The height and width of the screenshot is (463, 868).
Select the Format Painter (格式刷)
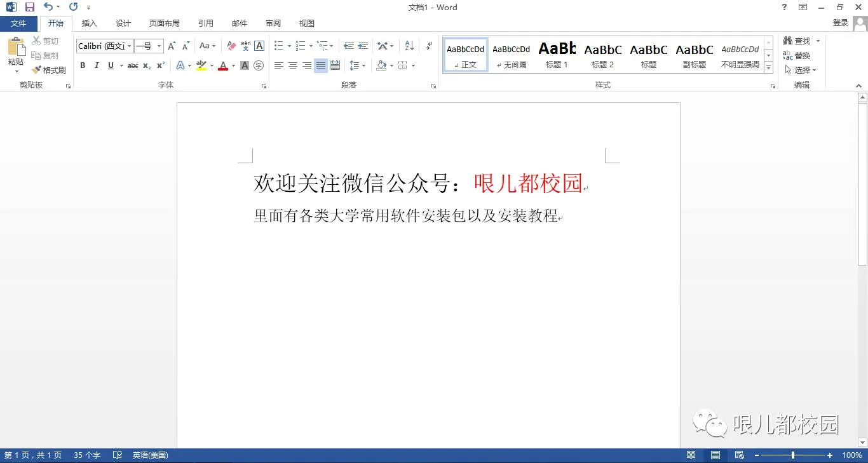tap(49, 70)
